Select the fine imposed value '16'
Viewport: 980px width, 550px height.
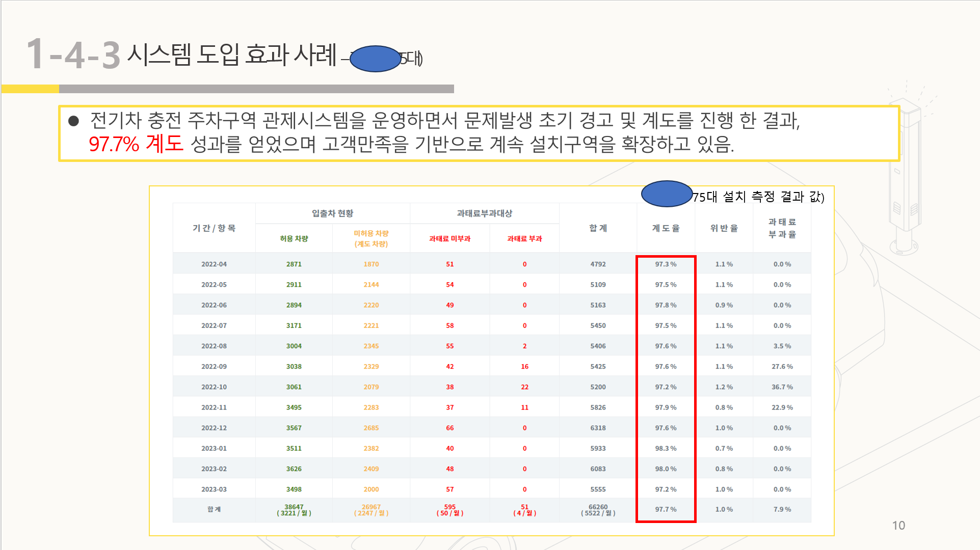[524, 367]
